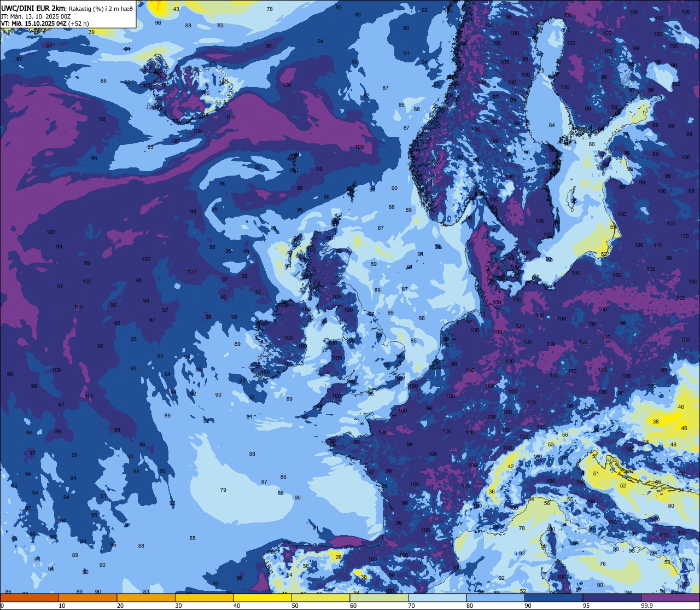Viewport: 700px width, 610px height.
Task: Click the value "36" near the French Mediterranean coast
Action: pos(492,492)
